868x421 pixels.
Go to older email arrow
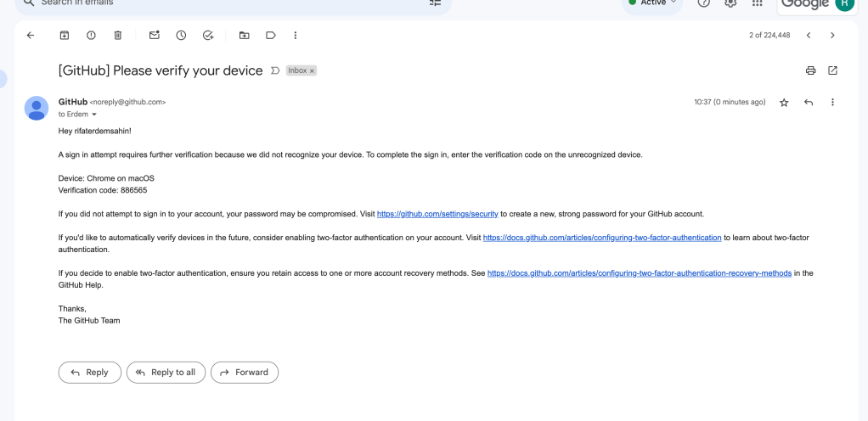(x=832, y=36)
